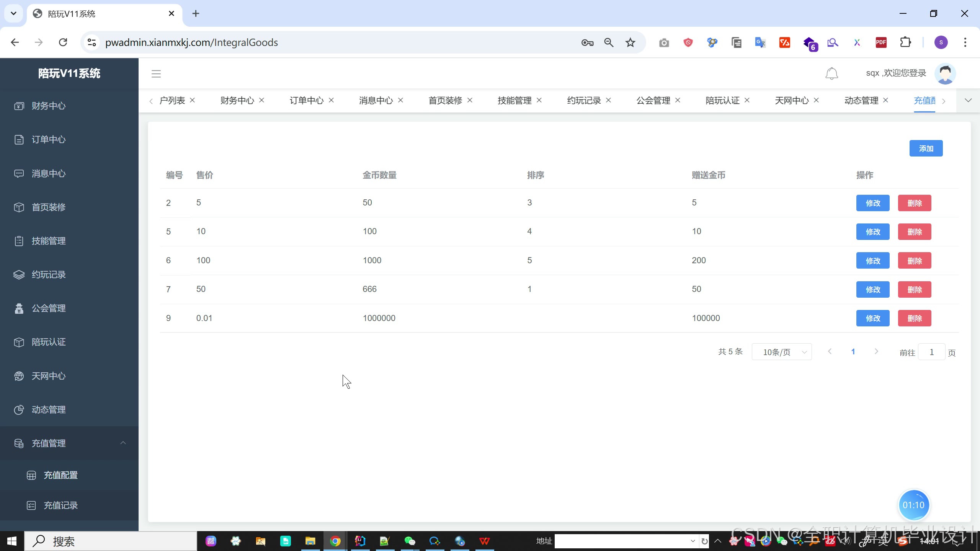Select page number 1 in pagination
Image resolution: width=980 pixels, height=551 pixels.
click(853, 352)
